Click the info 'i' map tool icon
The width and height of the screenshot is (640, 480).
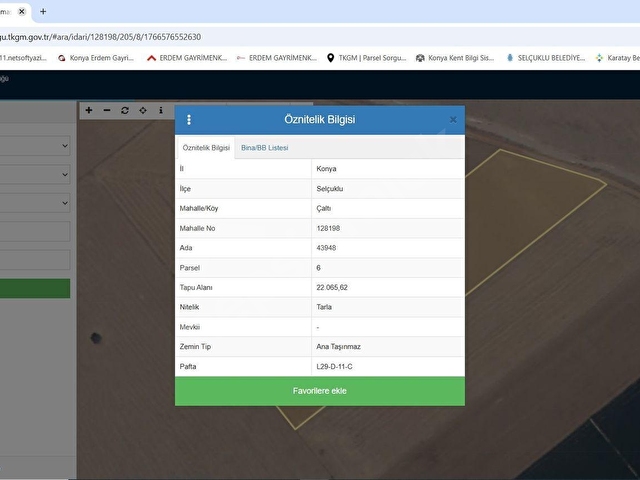(161, 110)
